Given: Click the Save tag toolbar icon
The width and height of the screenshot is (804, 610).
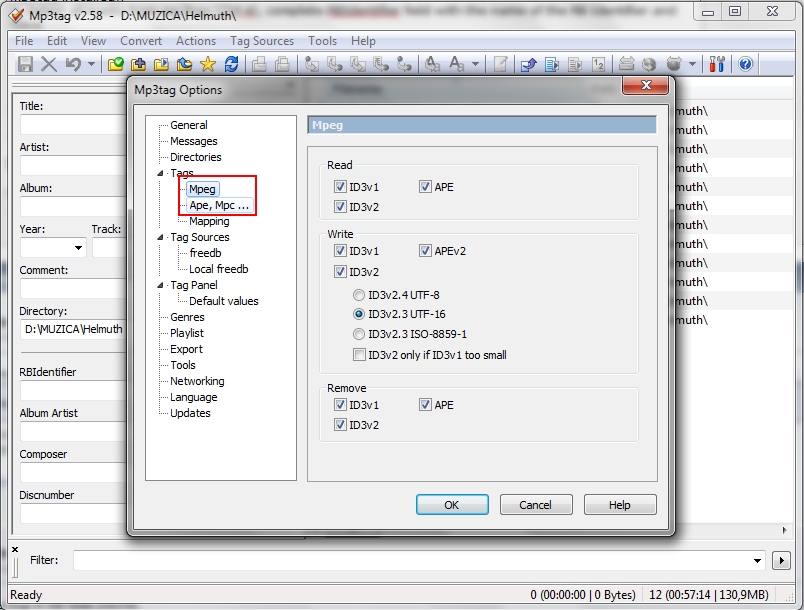Looking at the screenshot, I should pyautogui.click(x=25, y=64).
